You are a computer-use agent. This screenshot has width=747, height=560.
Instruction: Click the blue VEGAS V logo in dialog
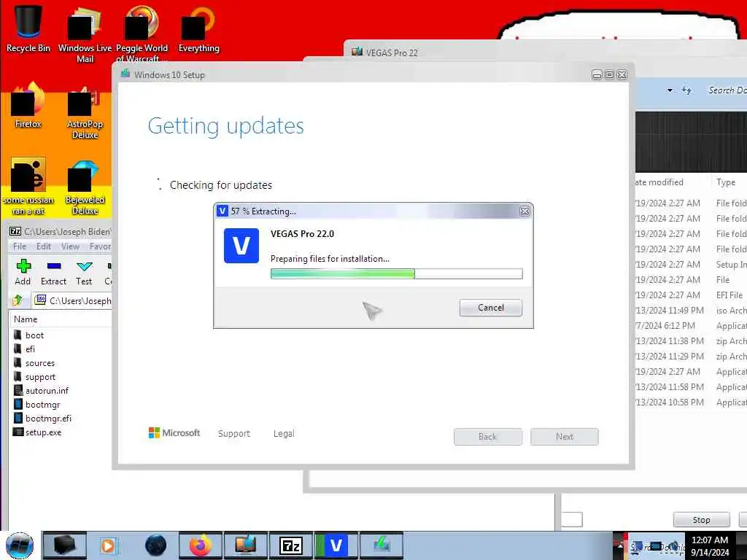tap(241, 246)
